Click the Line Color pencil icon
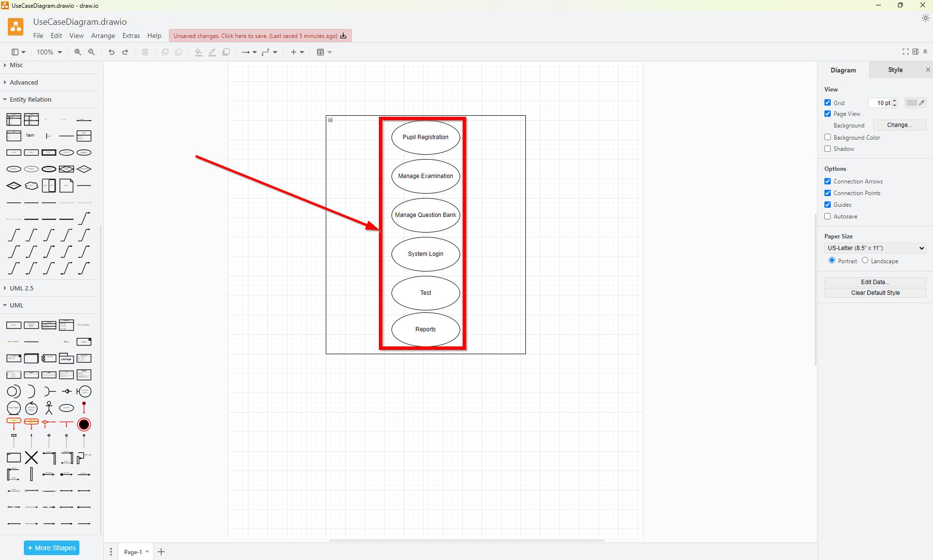 tap(212, 52)
